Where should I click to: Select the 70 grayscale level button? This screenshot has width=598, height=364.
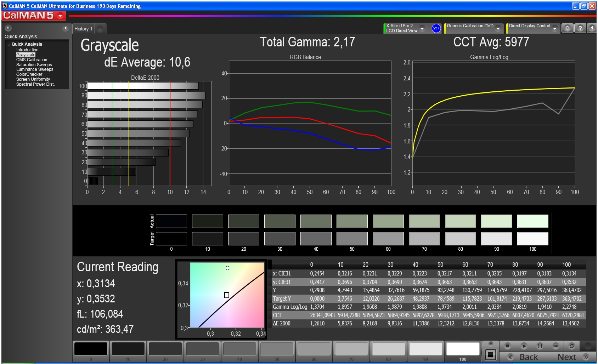pyautogui.click(x=351, y=351)
